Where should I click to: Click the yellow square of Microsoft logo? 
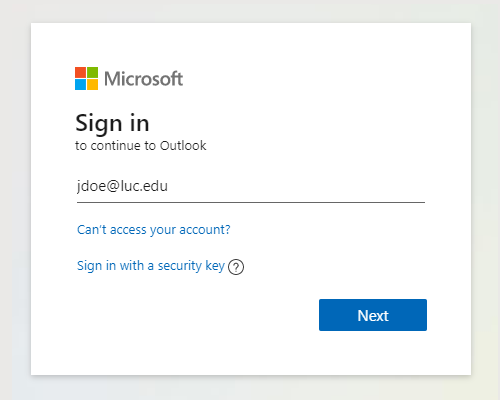click(93, 85)
